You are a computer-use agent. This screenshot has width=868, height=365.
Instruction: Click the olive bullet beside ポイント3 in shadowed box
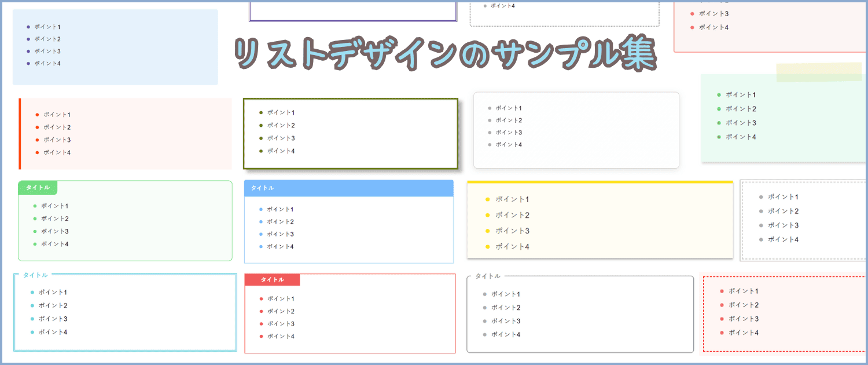(x=261, y=138)
